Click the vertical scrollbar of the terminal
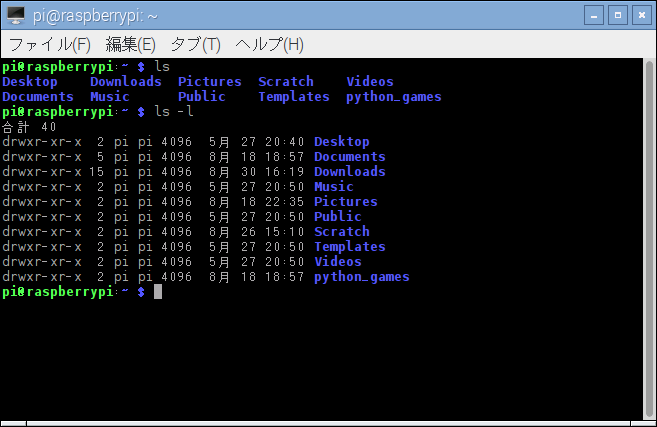Screen dimensions: 657x427 coord(649,239)
